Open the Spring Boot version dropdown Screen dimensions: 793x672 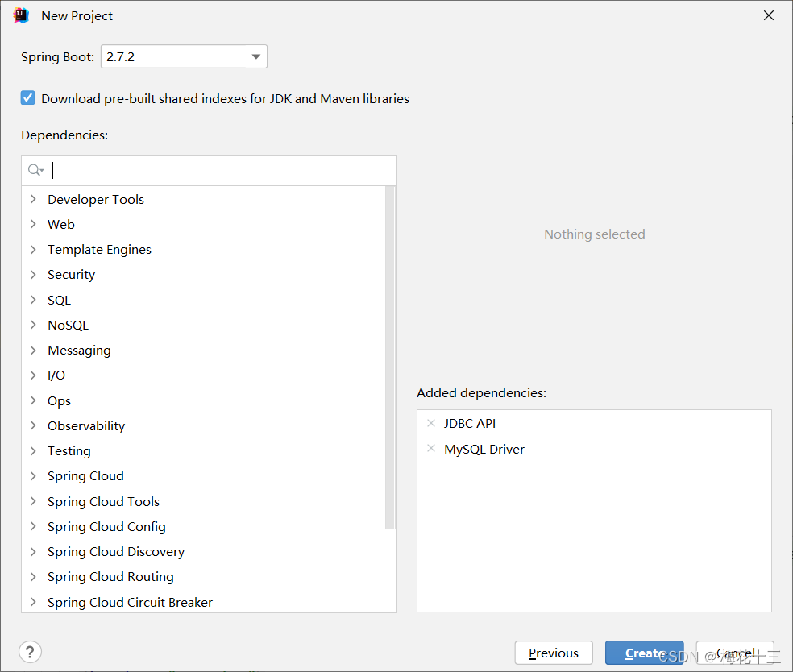(x=184, y=56)
